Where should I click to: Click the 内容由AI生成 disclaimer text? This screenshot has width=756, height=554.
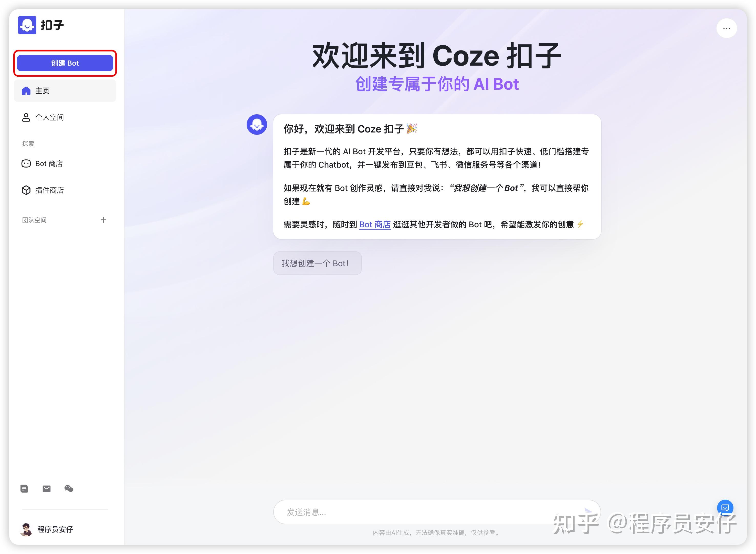coord(437,532)
